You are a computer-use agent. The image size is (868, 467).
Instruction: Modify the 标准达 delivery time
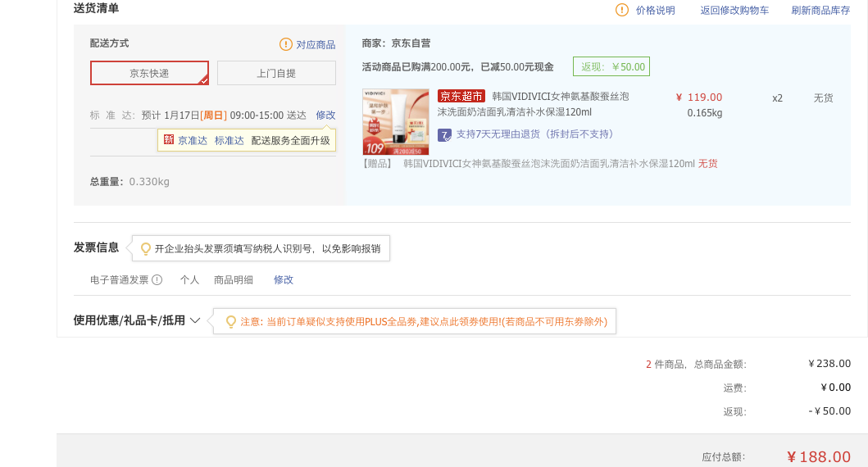(325, 115)
